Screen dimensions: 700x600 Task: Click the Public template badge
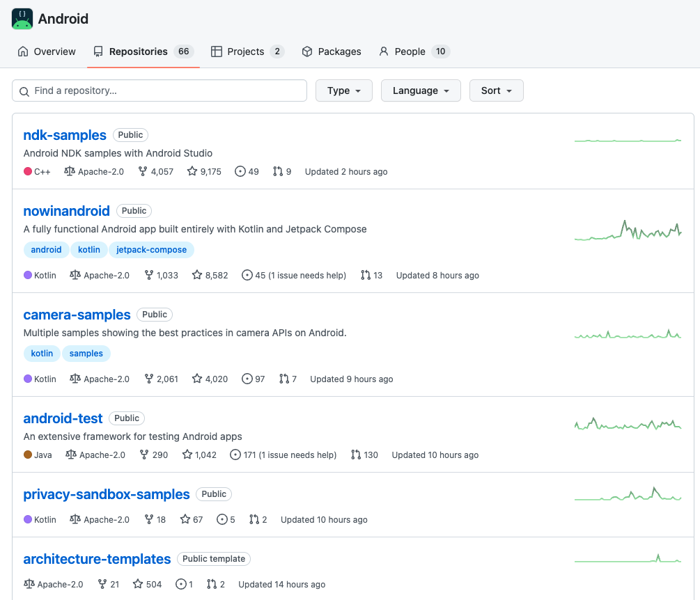214,558
